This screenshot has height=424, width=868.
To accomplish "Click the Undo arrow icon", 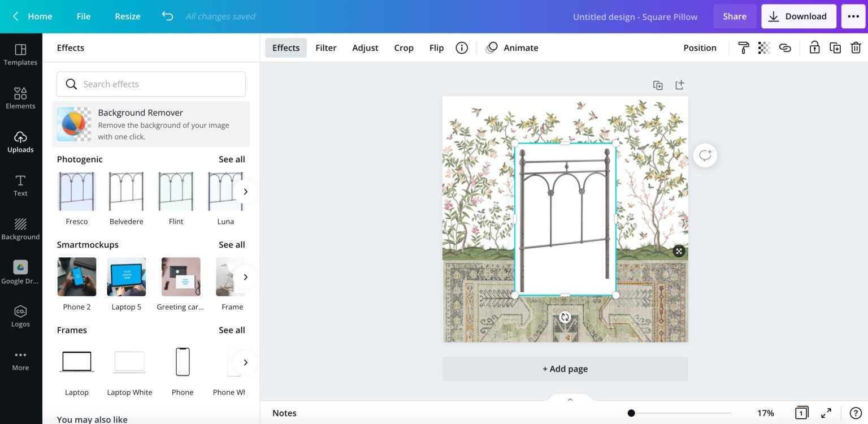I will (x=167, y=16).
